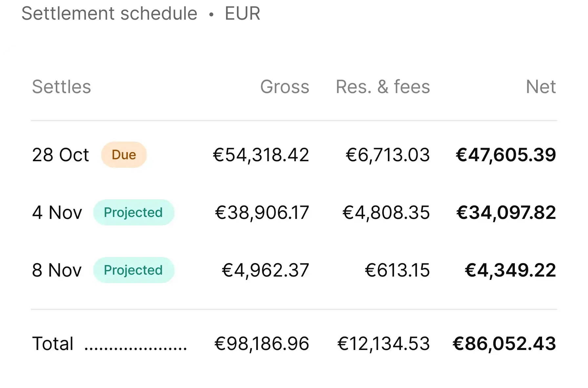Select fees amount €6,713.03

pyautogui.click(x=388, y=155)
